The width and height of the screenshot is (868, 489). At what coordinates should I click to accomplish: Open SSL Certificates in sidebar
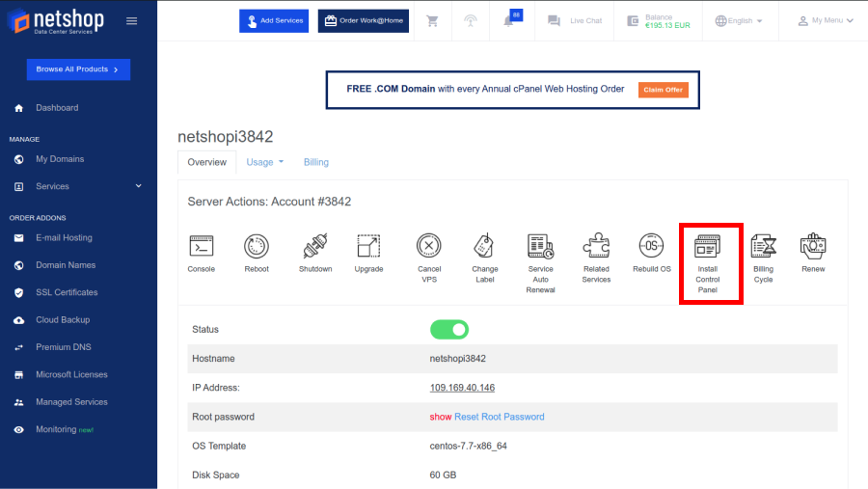point(67,292)
